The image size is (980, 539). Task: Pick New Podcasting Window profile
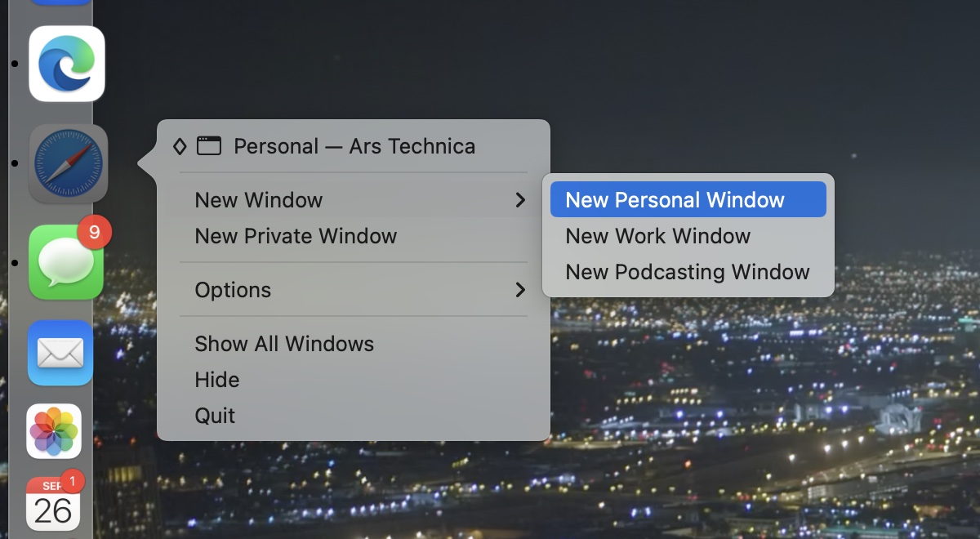click(687, 272)
